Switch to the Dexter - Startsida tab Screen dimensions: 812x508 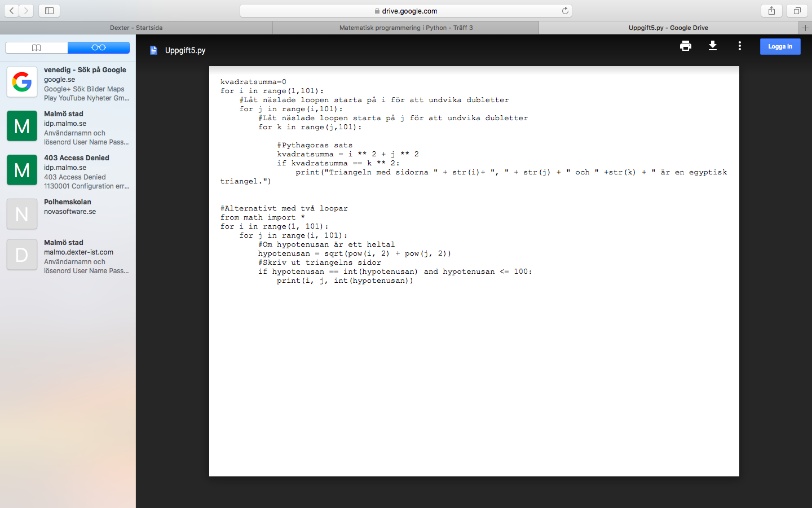tap(136, 28)
